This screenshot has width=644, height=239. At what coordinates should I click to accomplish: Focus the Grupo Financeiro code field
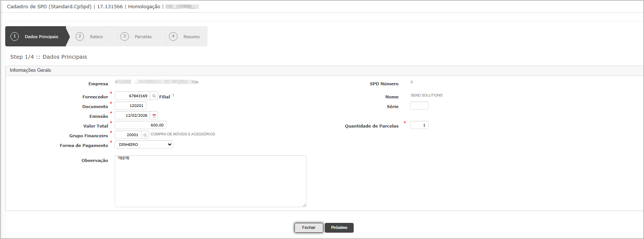tap(128, 135)
